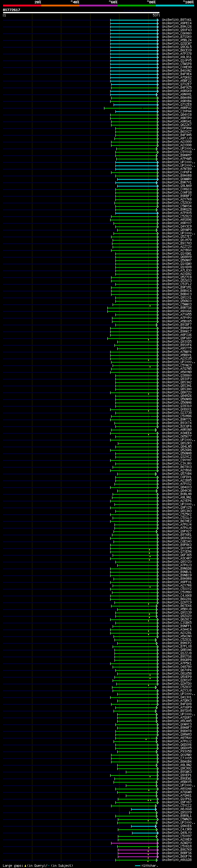Click the cyan ~100% legend color bar
This screenshot has height=868, width=197.
coord(175,6)
